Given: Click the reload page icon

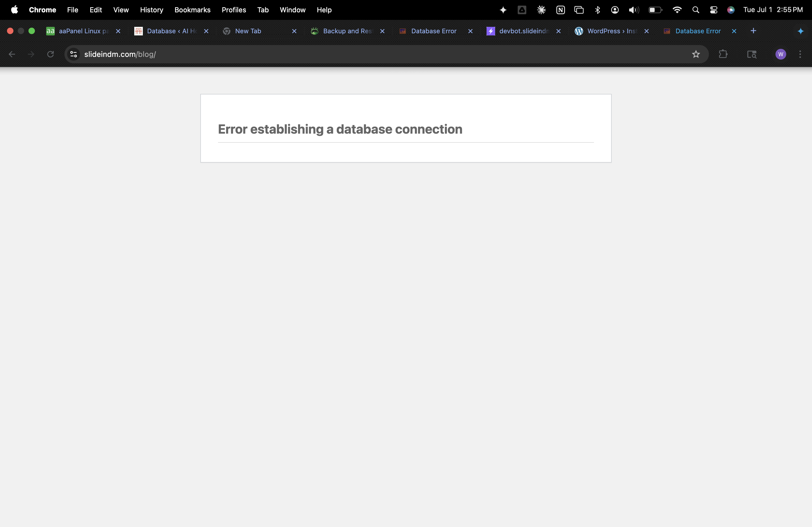Looking at the screenshot, I should [50, 54].
